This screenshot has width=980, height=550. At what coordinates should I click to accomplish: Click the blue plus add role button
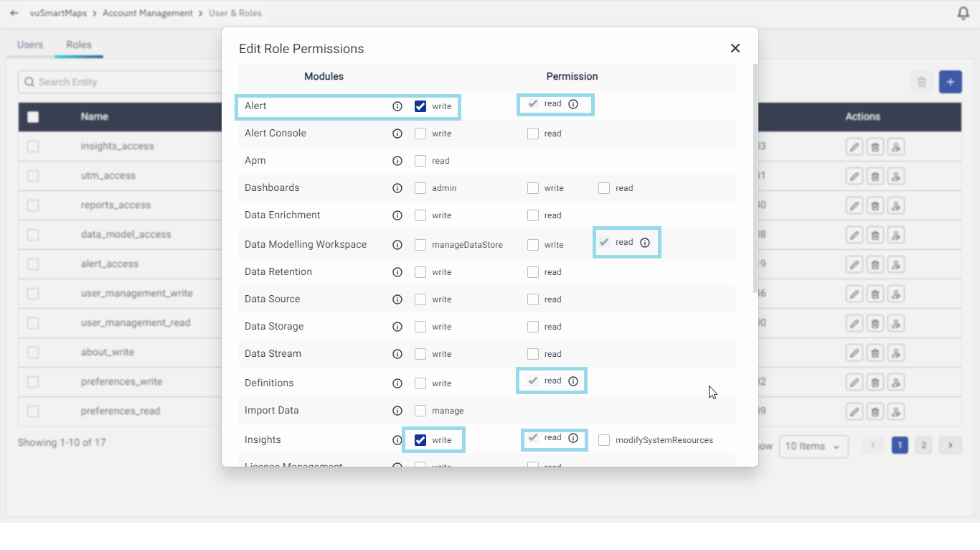click(x=950, y=82)
